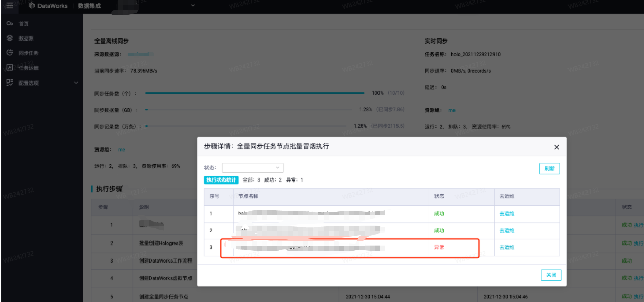
Task: Click the 关闭 button
Action: click(x=551, y=275)
